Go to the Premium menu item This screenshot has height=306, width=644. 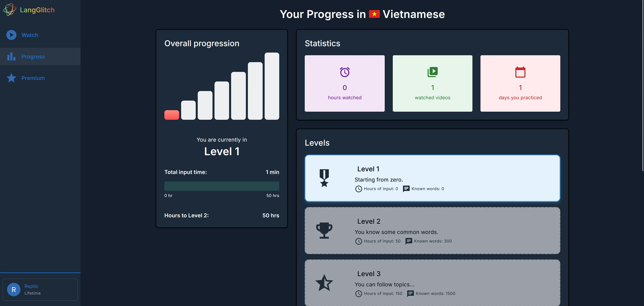(33, 78)
